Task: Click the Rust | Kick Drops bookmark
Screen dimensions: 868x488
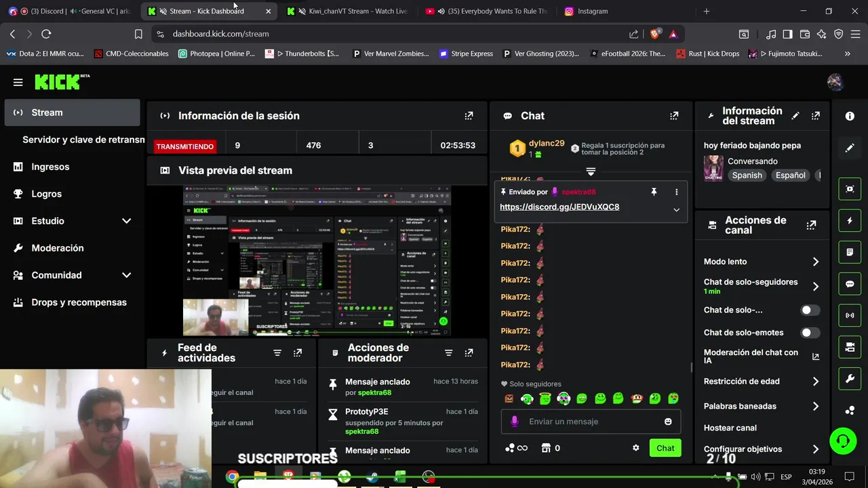Action: [708, 54]
